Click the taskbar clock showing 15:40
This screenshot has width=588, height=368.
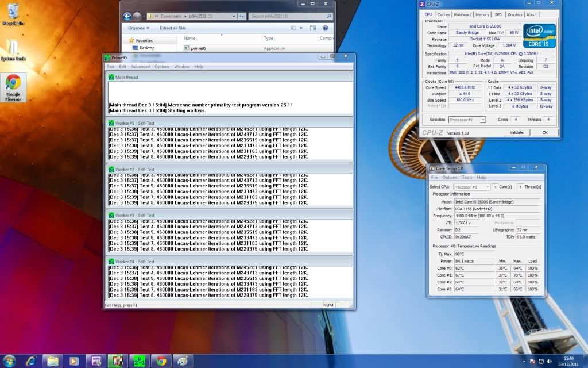click(x=568, y=361)
